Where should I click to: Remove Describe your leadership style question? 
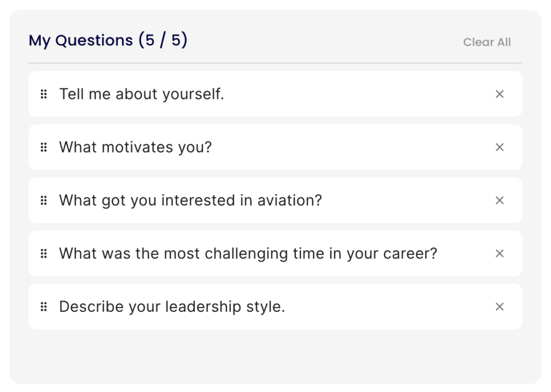tap(499, 307)
